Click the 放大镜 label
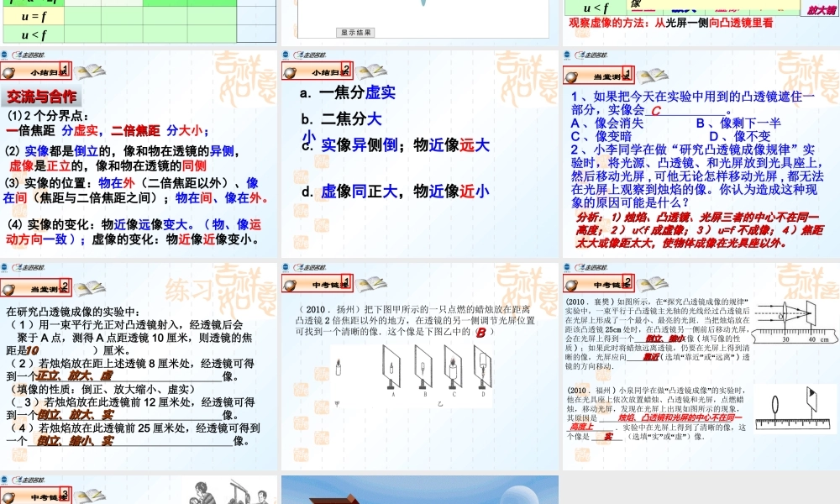This screenshot has width=840, height=504. coord(821,9)
